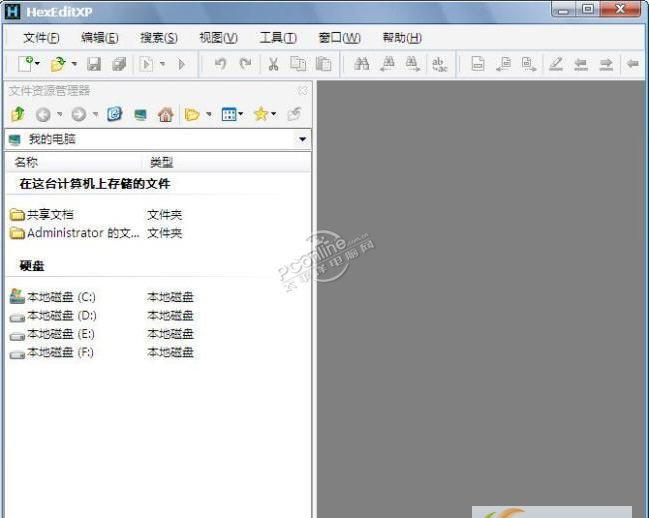Click the pencil edit mode icon
Viewport: 649px width, 518px height.
(x=555, y=64)
